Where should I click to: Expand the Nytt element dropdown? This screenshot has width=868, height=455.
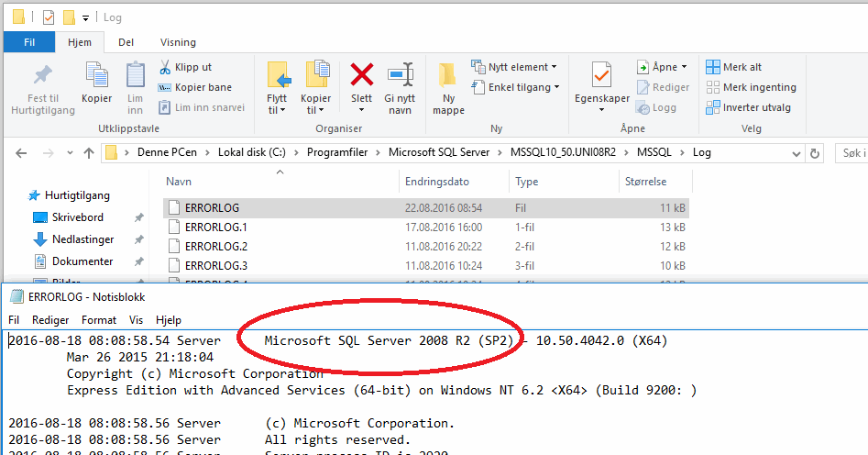coord(514,67)
